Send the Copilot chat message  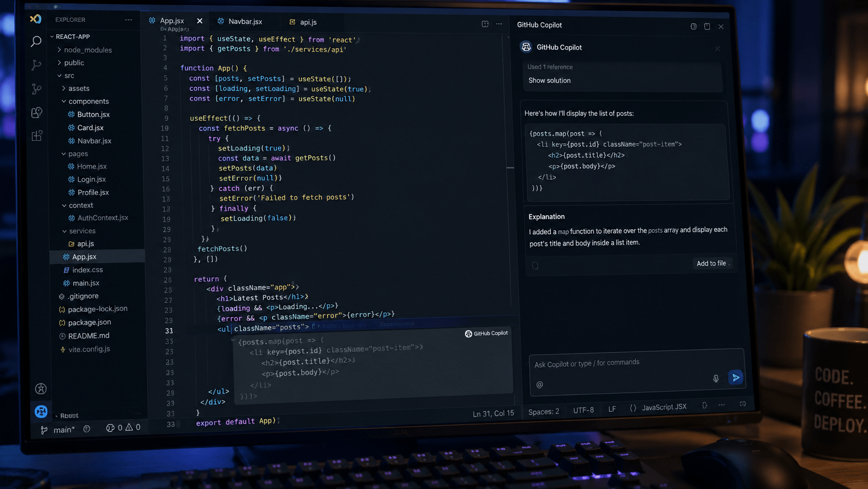coord(736,378)
